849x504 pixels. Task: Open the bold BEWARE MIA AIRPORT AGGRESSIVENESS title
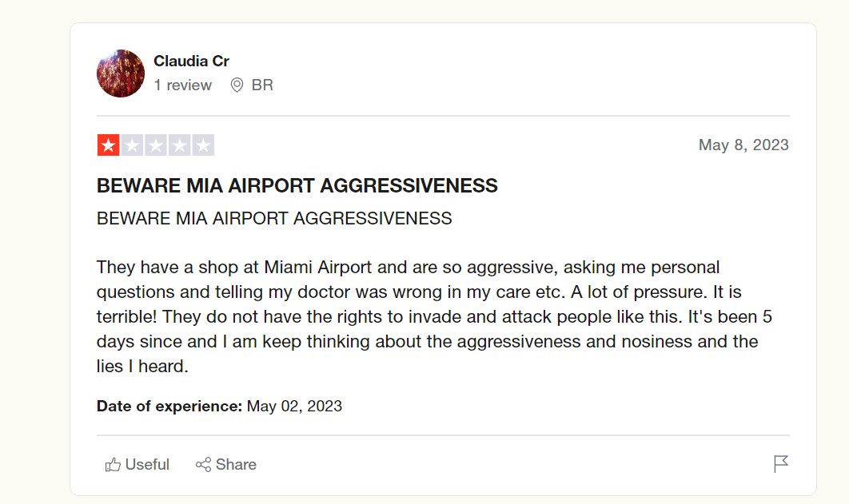point(297,186)
